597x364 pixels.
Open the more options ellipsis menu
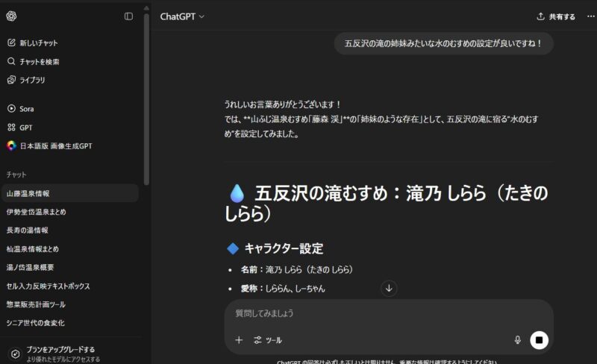click(x=590, y=16)
